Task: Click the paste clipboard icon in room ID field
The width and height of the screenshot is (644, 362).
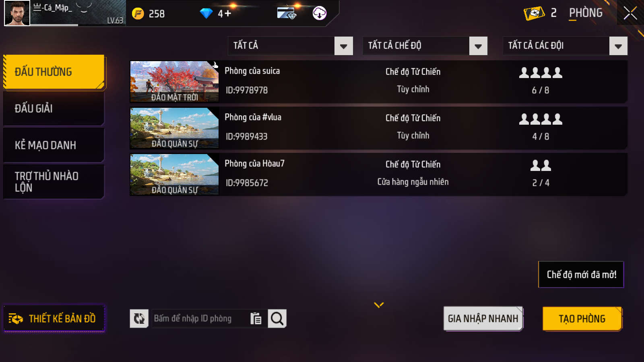Action: tap(256, 319)
